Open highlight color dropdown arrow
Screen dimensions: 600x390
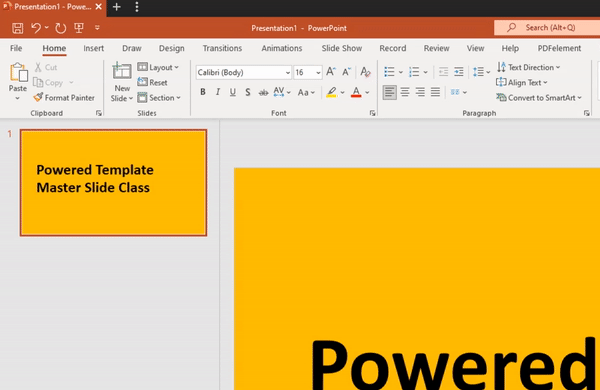tap(342, 92)
